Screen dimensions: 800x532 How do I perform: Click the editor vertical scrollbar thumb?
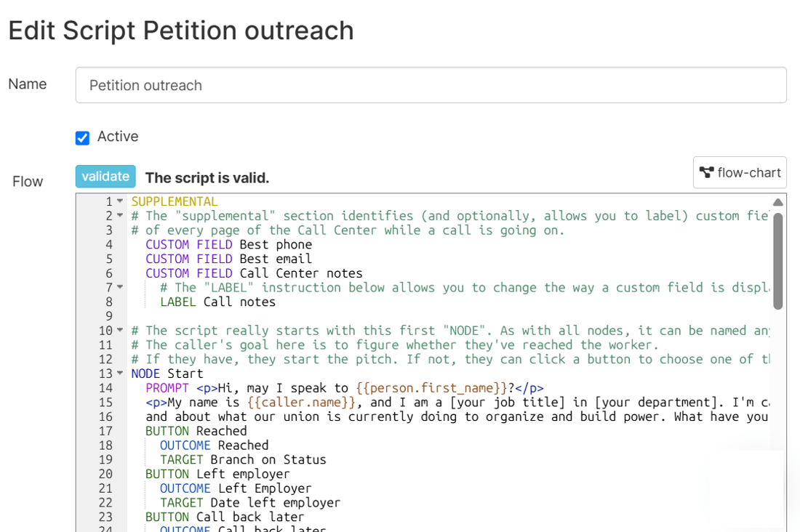[778, 261]
